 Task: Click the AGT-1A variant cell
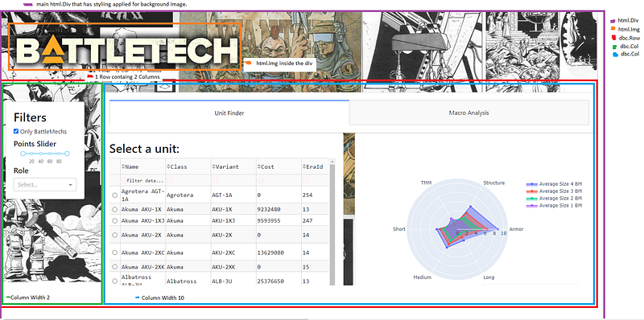[x=233, y=195]
